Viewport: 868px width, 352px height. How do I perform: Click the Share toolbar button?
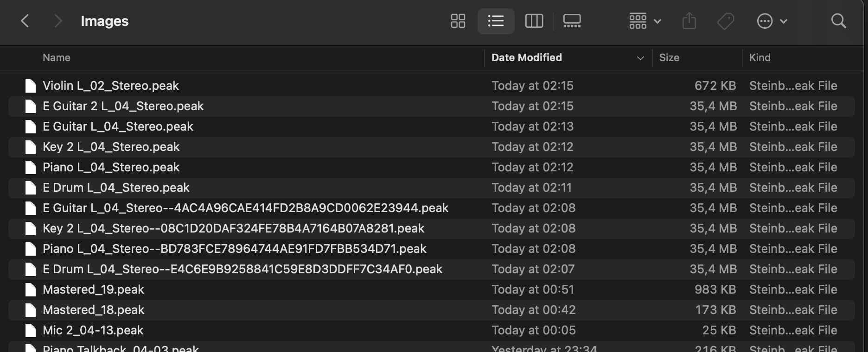click(689, 21)
